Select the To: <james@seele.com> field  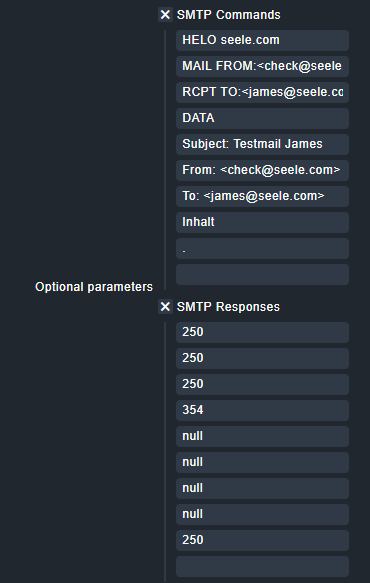pyautogui.click(x=262, y=196)
